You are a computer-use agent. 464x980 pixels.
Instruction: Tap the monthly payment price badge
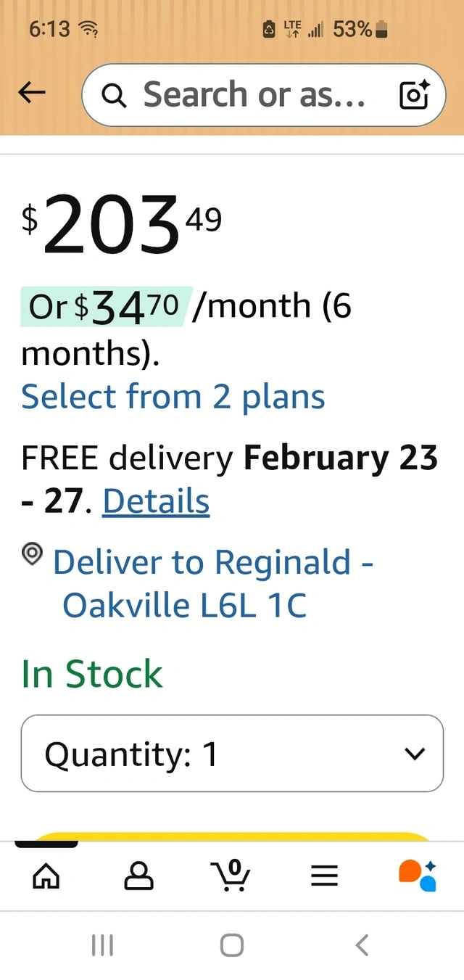(106, 307)
